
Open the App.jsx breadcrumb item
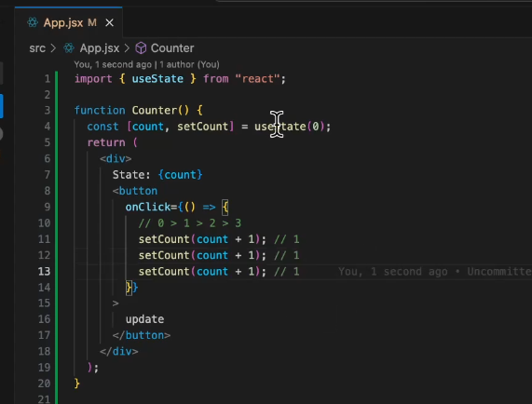[x=100, y=48]
